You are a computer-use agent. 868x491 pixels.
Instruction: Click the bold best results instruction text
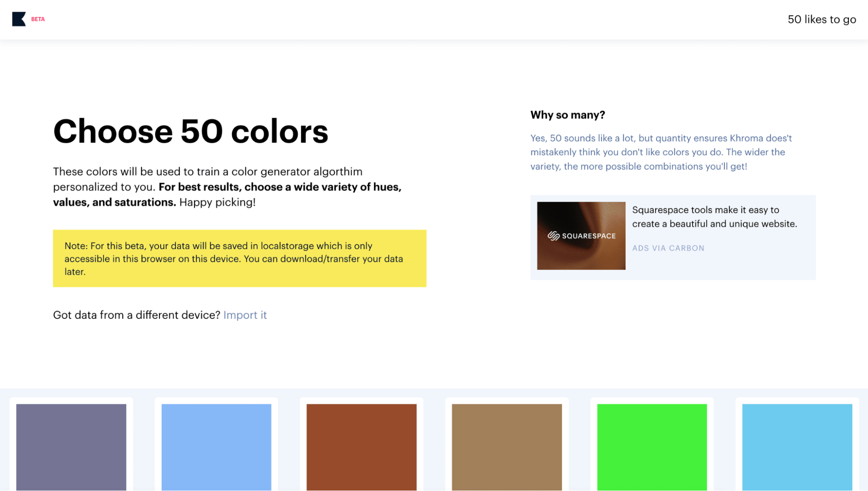pyautogui.click(x=280, y=187)
